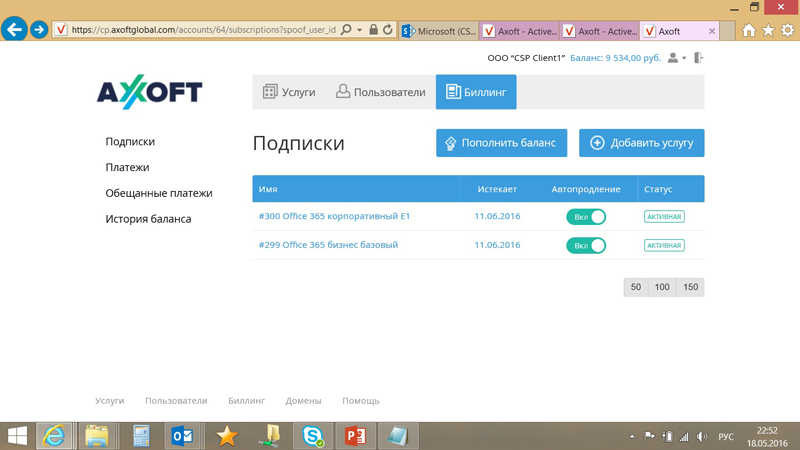Show hidden tray icons arrow
This screenshot has width=800, height=450.
tap(632, 437)
